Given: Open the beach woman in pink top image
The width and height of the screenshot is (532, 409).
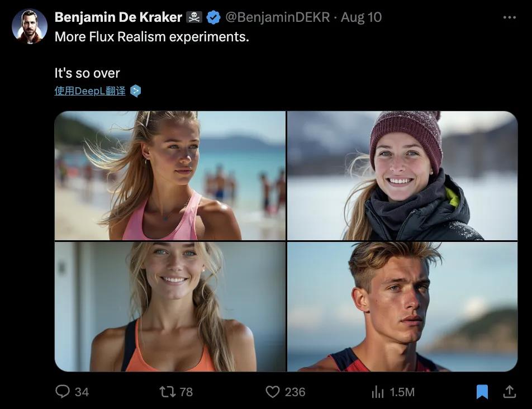Looking at the screenshot, I should (x=170, y=175).
